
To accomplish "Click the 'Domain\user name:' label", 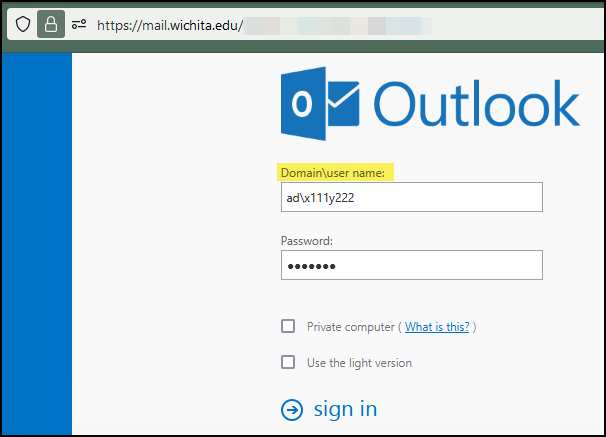I will click(x=333, y=173).
